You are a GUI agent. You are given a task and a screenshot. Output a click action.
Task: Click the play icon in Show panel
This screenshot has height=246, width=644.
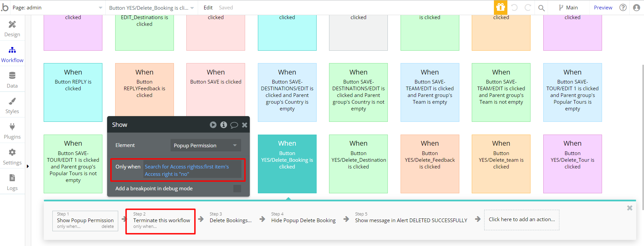click(x=213, y=125)
